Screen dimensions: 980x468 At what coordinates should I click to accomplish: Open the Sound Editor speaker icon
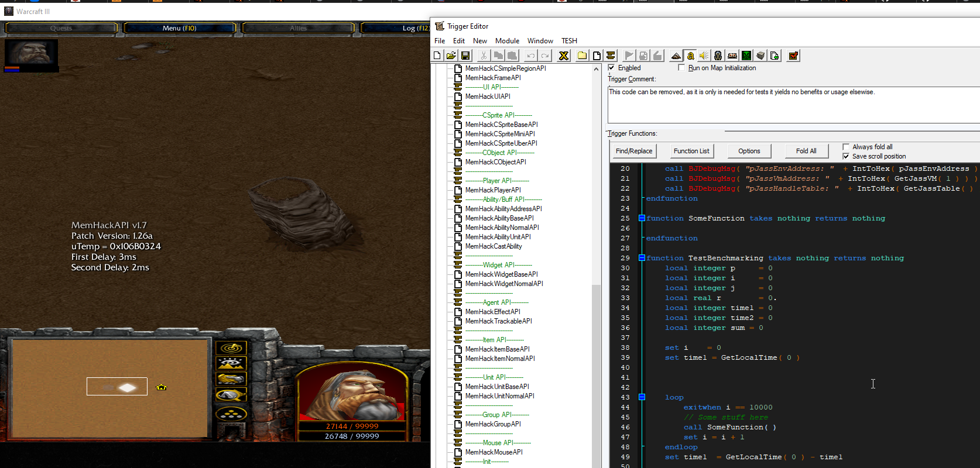click(704, 56)
